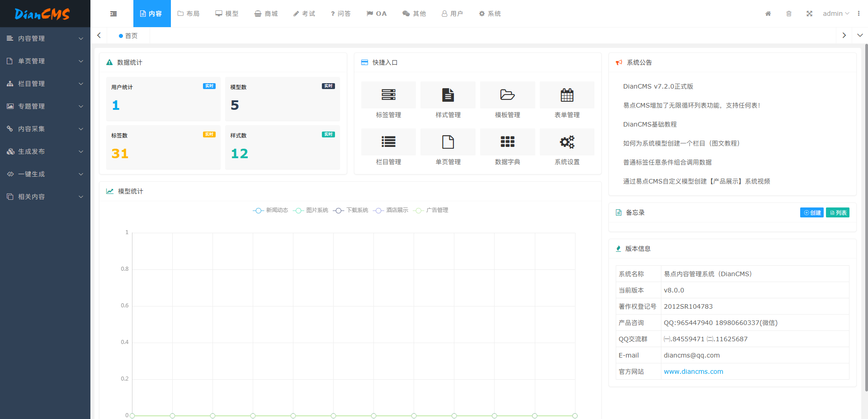The image size is (868, 419).
Task: Switch to the 商城 top navigation tab
Action: pyautogui.click(x=266, y=14)
